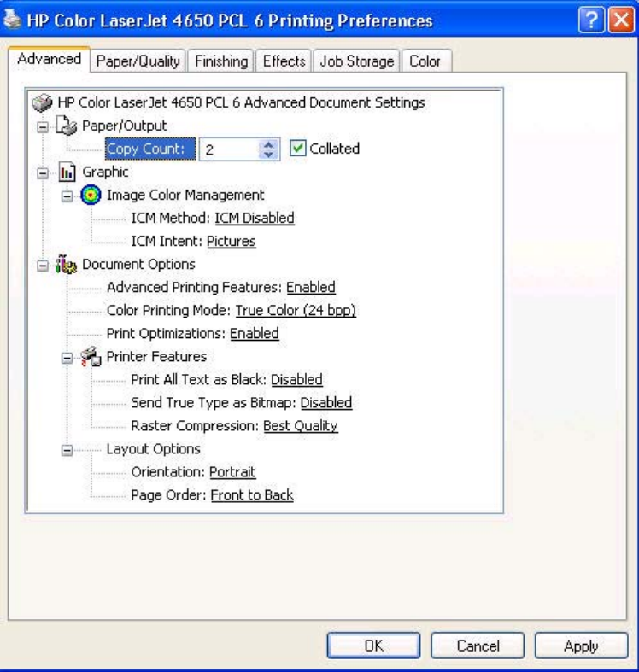Click the Page Order Front to Back value
This screenshot has width=639, height=672.
click(x=252, y=495)
